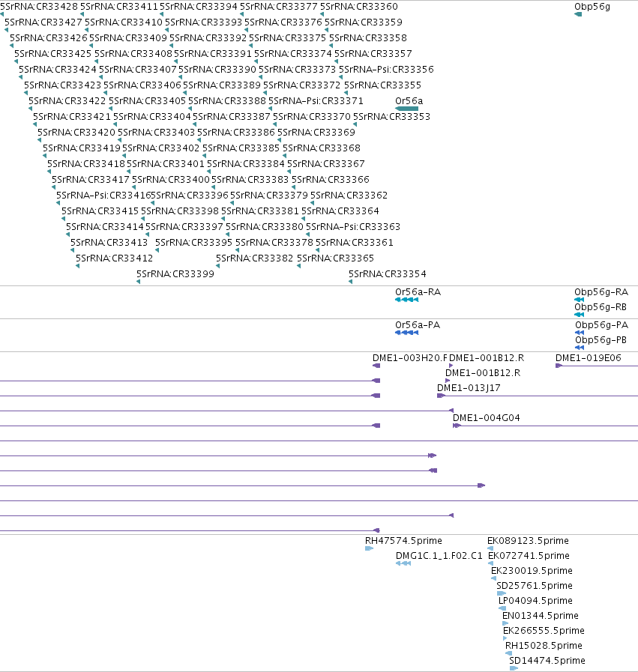Click the 5SrRNA:CR33359 label
This screenshot has height=672, width=638.
pyautogui.click(x=364, y=22)
